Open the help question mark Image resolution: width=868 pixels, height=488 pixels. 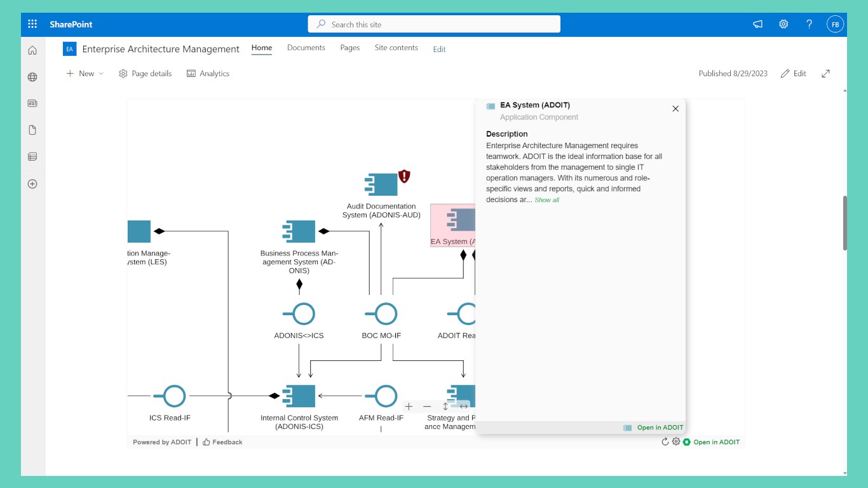pyautogui.click(x=809, y=24)
